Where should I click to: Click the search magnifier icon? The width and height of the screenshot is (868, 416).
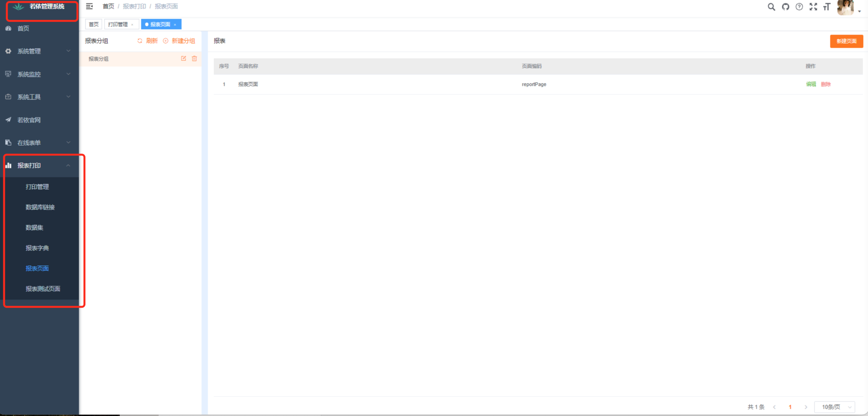tap(771, 7)
